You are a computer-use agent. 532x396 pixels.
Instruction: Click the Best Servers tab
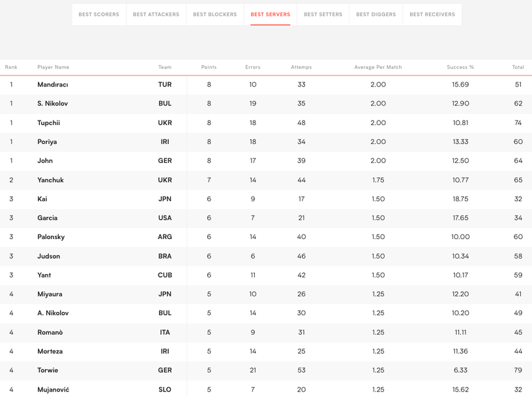click(271, 14)
